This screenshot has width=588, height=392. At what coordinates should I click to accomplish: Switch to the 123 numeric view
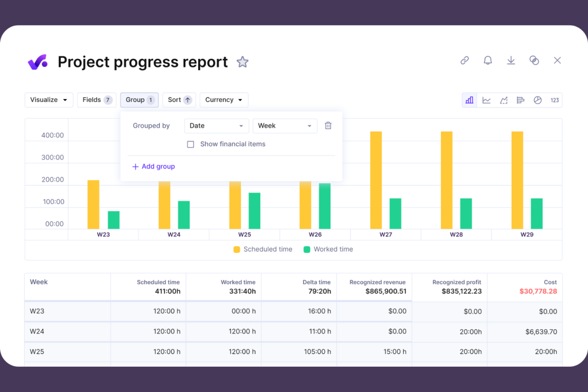[555, 100]
